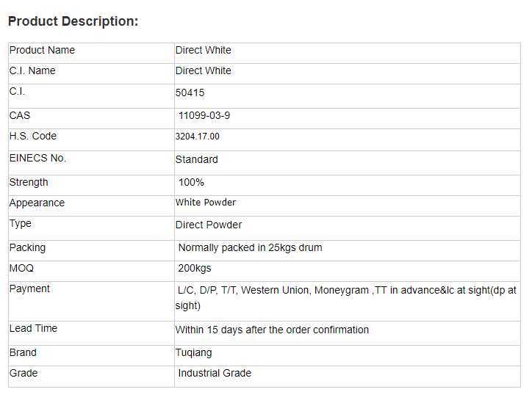The height and width of the screenshot is (403, 532).
Task: Click the H.S. Code value 3204.17.00
Action: click(197, 137)
